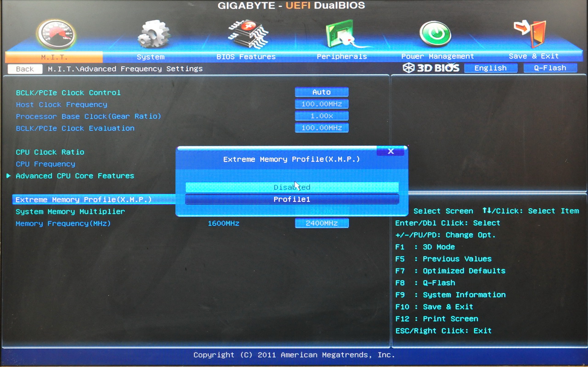Click the M.I.T. speedometer gauge icon
The height and width of the screenshot is (367, 588).
(56, 34)
